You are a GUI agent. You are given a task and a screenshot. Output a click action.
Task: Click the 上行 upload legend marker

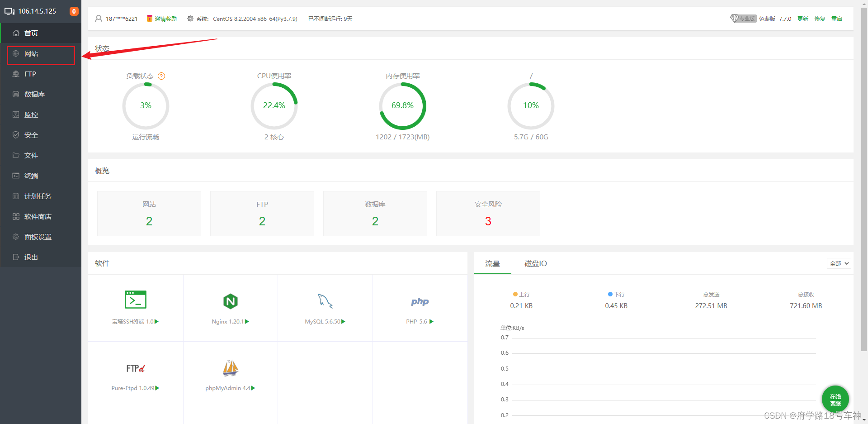[x=515, y=294]
